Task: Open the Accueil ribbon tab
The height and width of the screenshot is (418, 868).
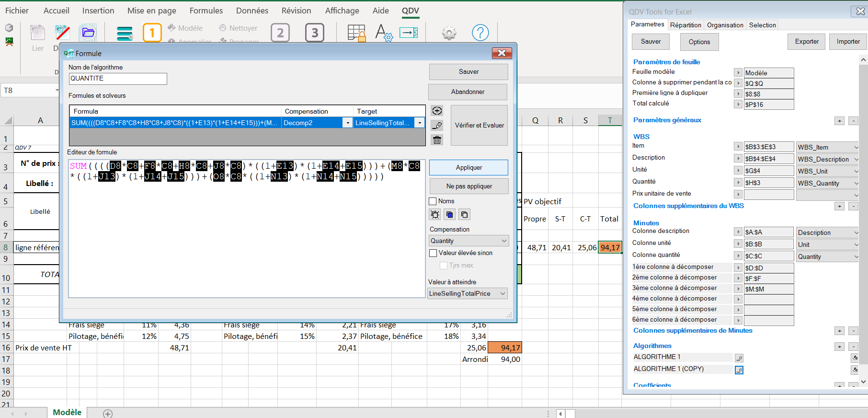Action: coord(57,11)
